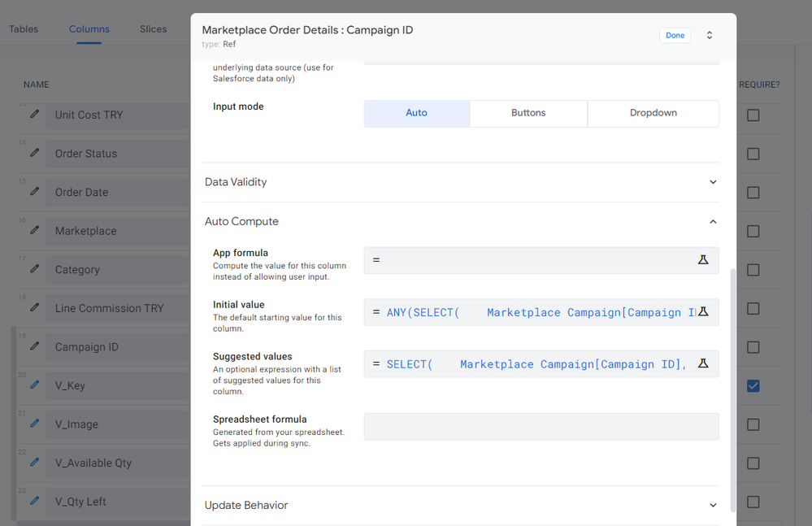Uncheck the Require checkbox for V_Key

[x=753, y=385]
